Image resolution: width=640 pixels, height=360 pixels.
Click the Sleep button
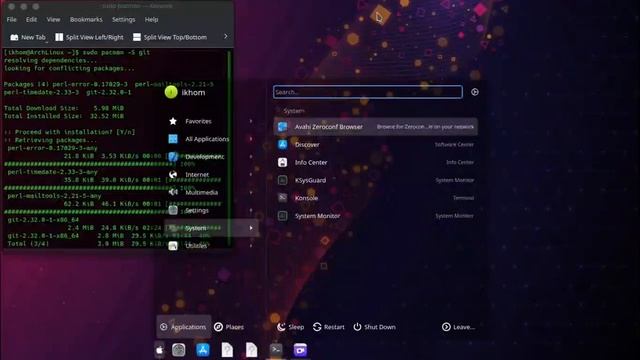[x=291, y=327]
